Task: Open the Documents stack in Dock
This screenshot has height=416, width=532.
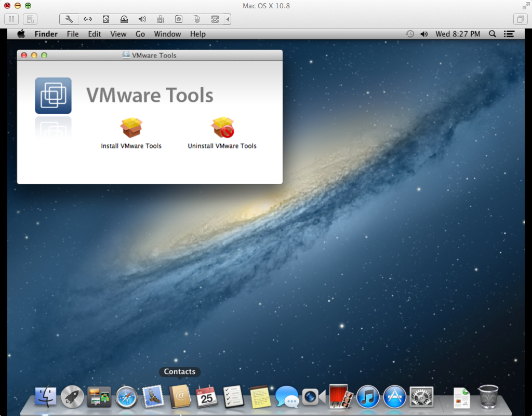Action: pyautogui.click(x=462, y=397)
